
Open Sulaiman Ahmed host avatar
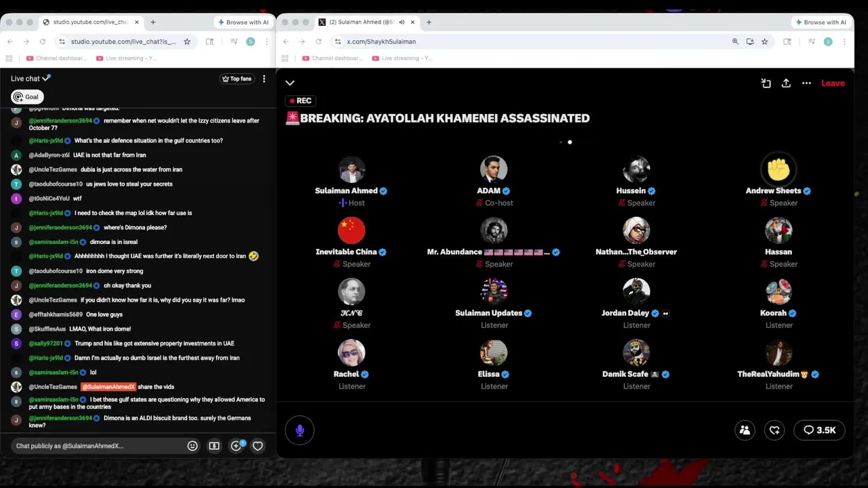point(351,169)
